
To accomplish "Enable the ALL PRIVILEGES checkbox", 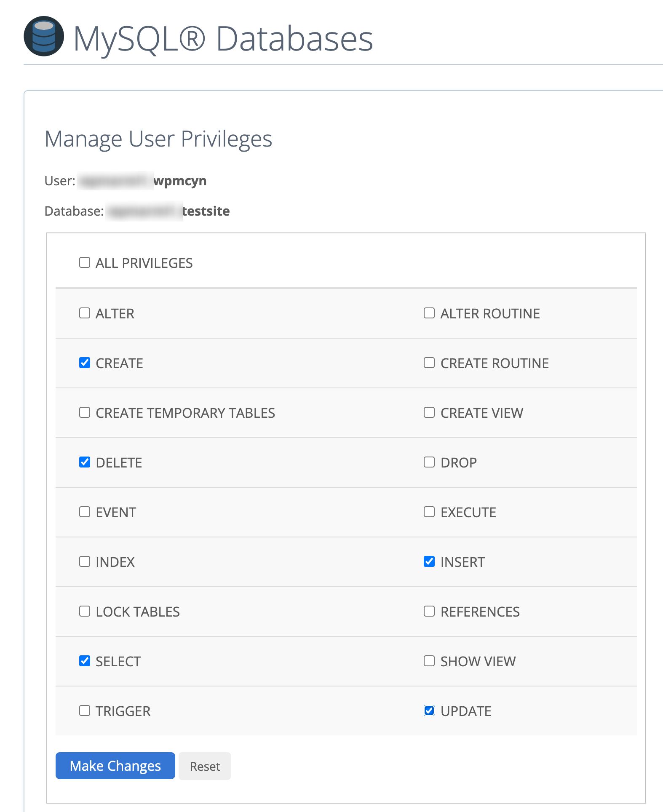I will coord(84,262).
